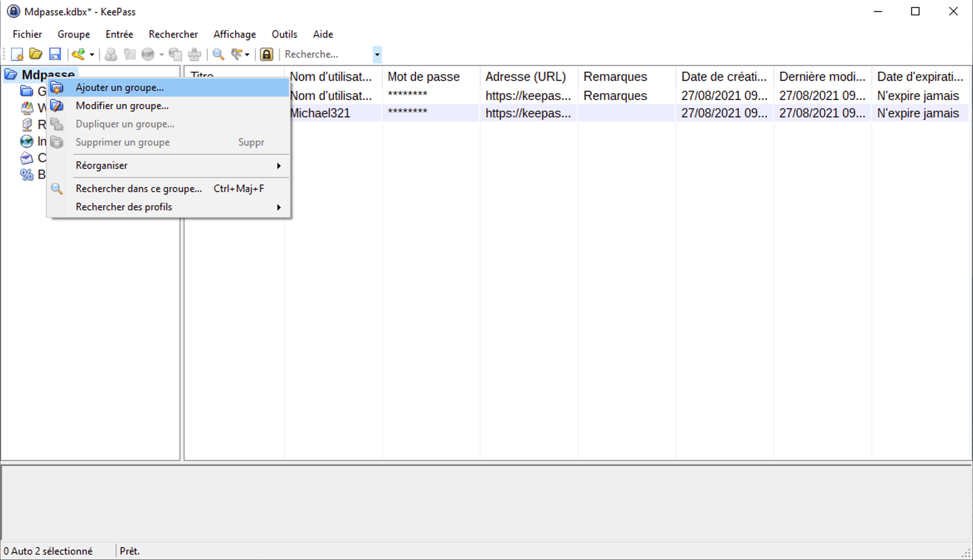Viewport: 973px width, 560px height.
Task: Click the Remarques cell in first entry row
Action: click(x=615, y=96)
